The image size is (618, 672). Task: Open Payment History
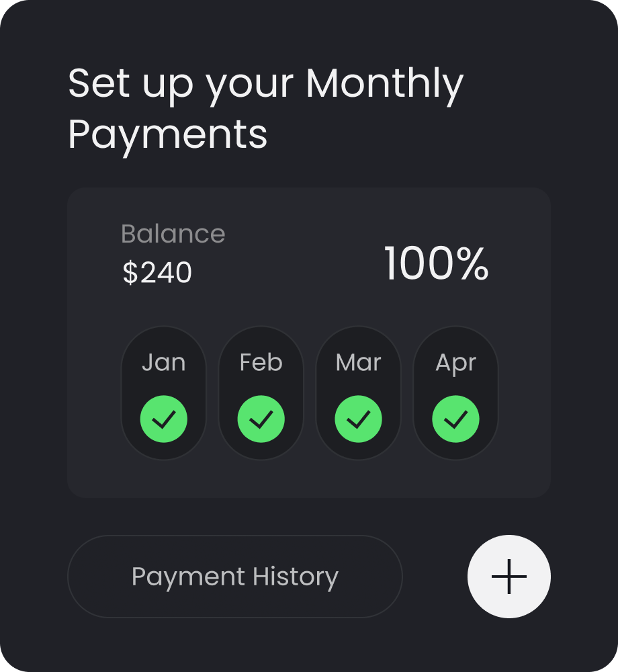pyautogui.click(x=234, y=577)
